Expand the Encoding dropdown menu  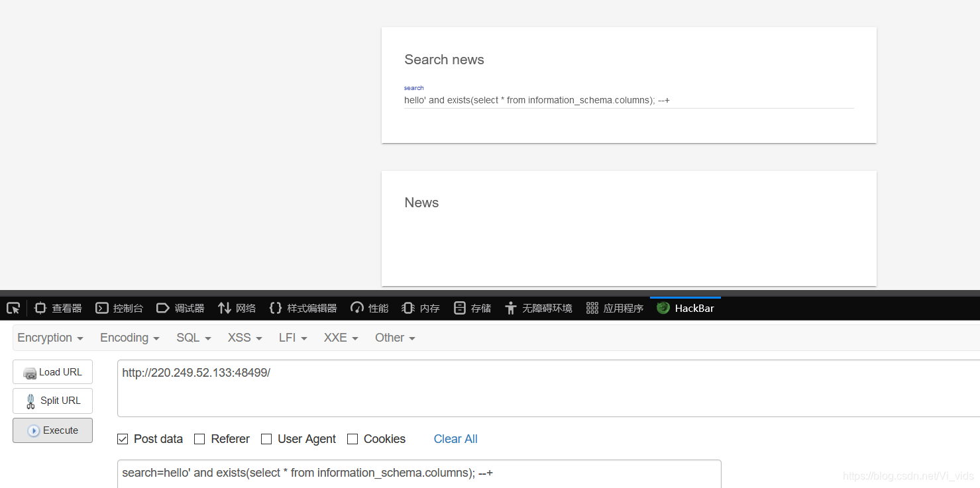click(130, 338)
